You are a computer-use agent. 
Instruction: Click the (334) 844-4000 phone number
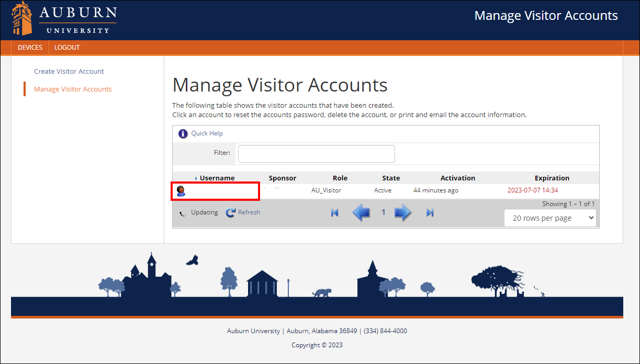tap(385, 331)
